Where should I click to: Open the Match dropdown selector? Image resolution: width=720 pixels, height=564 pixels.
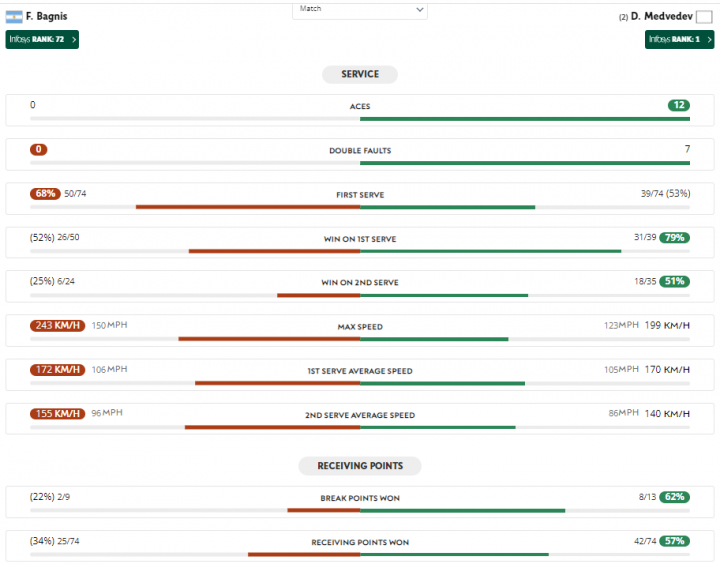click(360, 9)
